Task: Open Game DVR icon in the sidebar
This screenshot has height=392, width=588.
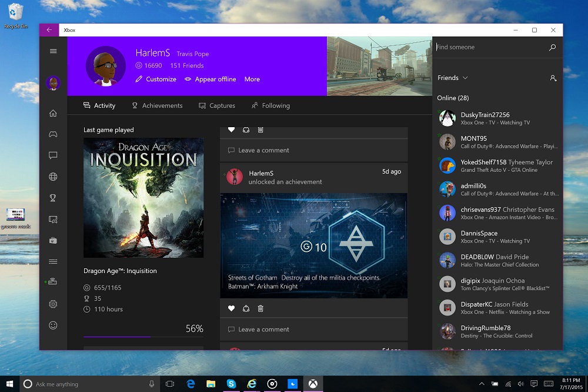Action: tap(54, 220)
